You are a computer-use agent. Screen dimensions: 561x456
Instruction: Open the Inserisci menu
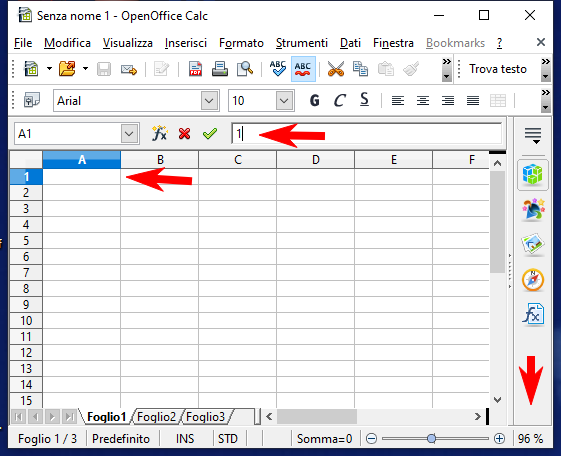[186, 43]
